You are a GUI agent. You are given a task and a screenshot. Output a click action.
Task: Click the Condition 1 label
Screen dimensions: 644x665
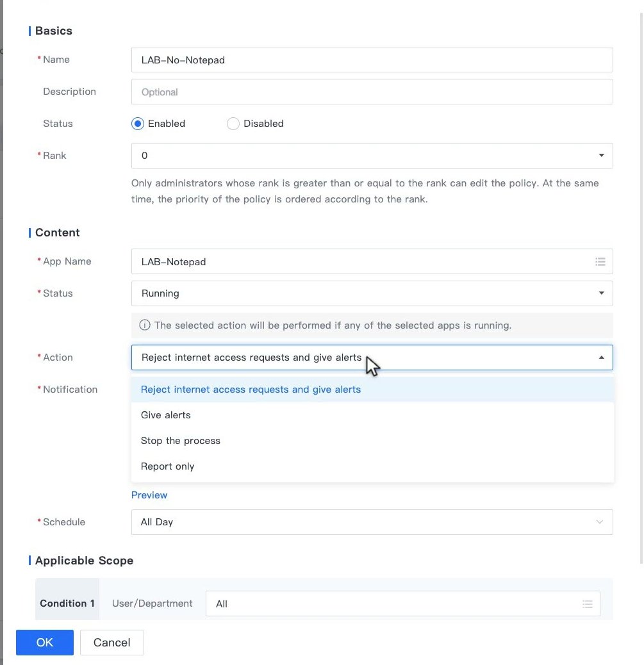pos(67,603)
